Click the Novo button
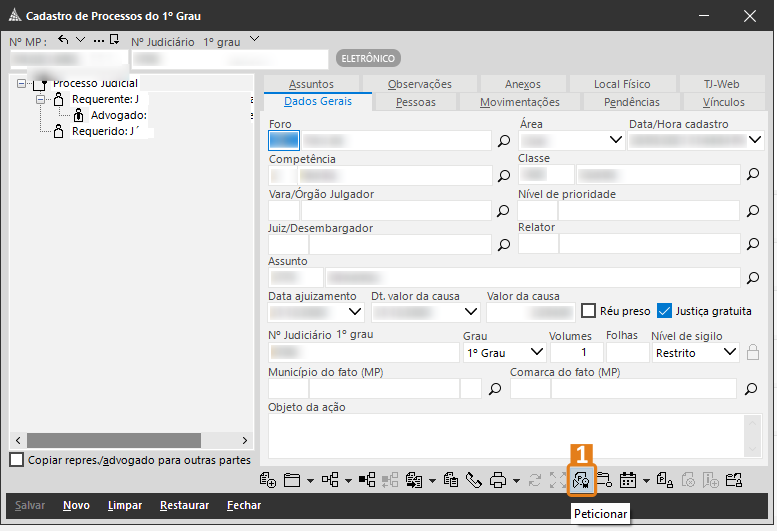 coord(76,506)
